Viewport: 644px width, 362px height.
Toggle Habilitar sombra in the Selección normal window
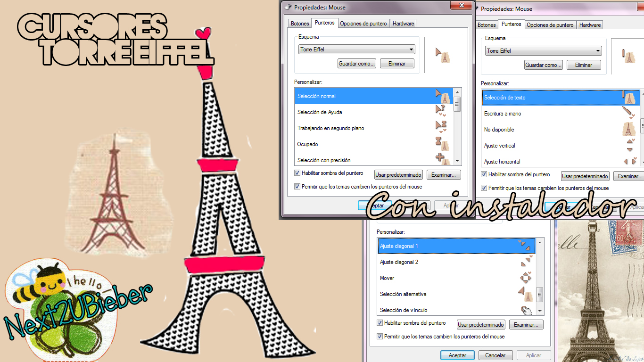coord(297,173)
